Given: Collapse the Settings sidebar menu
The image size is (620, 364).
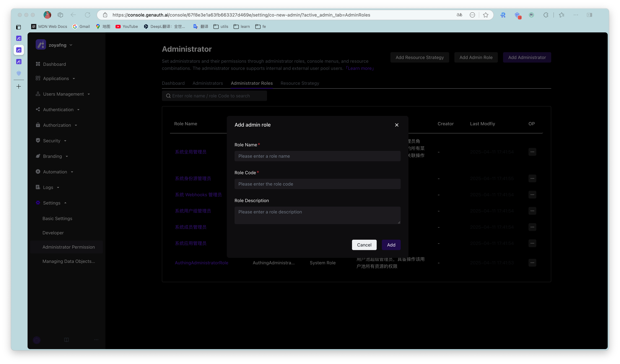Looking at the screenshot, I should point(51,203).
